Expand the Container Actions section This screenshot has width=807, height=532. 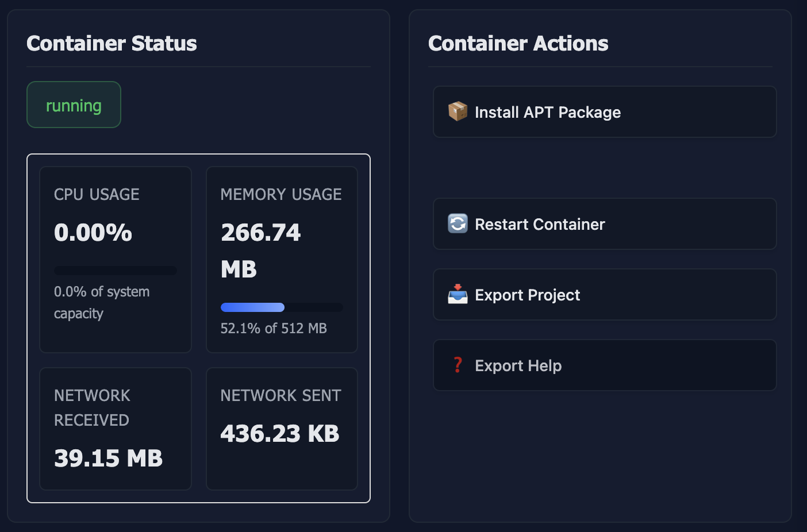pos(518,43)
